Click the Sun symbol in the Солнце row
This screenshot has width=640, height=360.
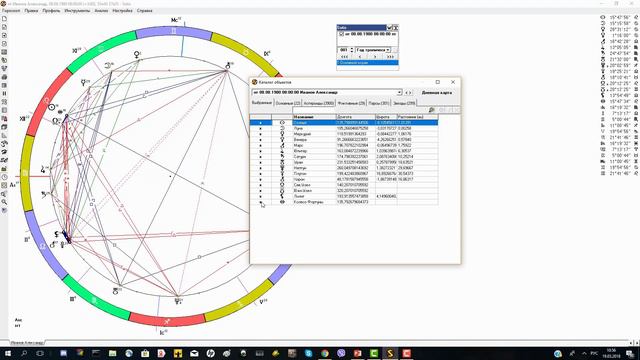click(x=282, y=122)
